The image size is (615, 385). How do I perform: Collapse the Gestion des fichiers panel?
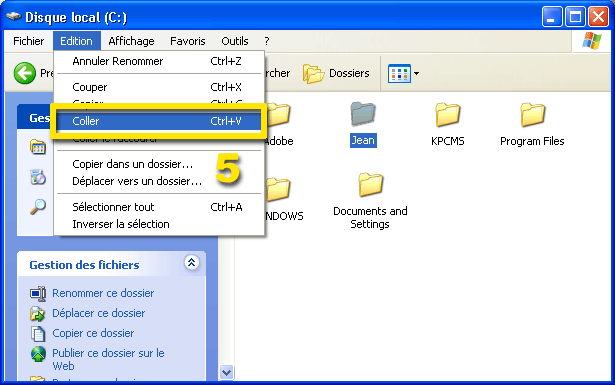(191, 262)
